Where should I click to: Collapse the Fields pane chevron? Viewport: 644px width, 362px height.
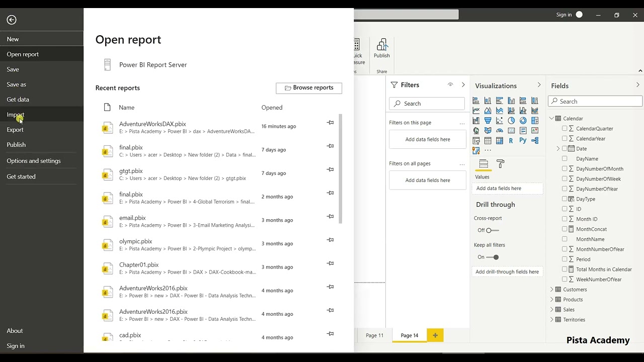click(637, 85)
